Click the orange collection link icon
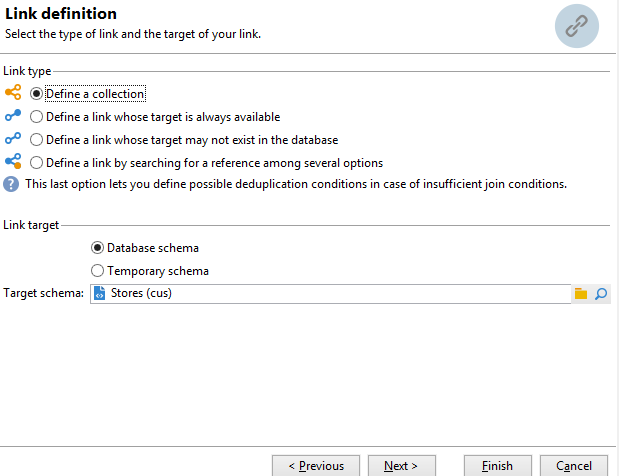The height and width of the screenshot is (476, 619). click(13, 92)
